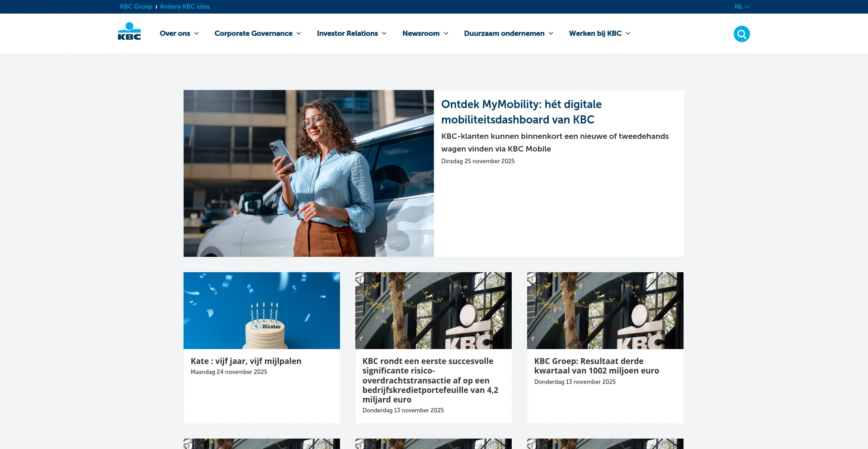This screenshot has height=449, width=868.
Task: Expand the Over ons menu
Action: point(179,33)
